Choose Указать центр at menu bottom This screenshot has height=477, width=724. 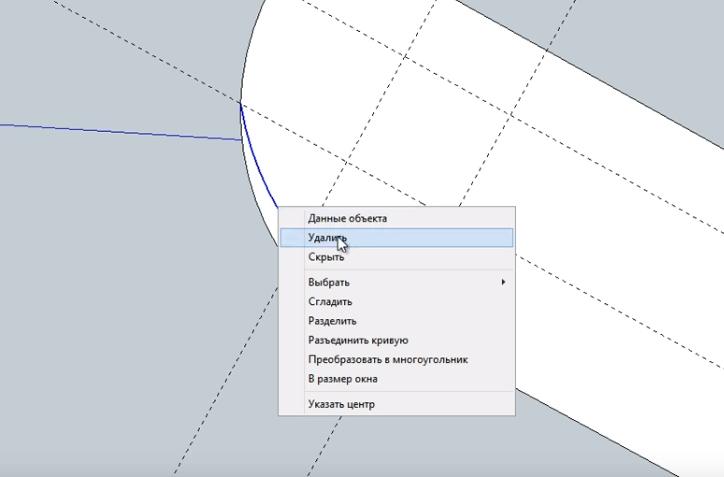coord(341,404)
